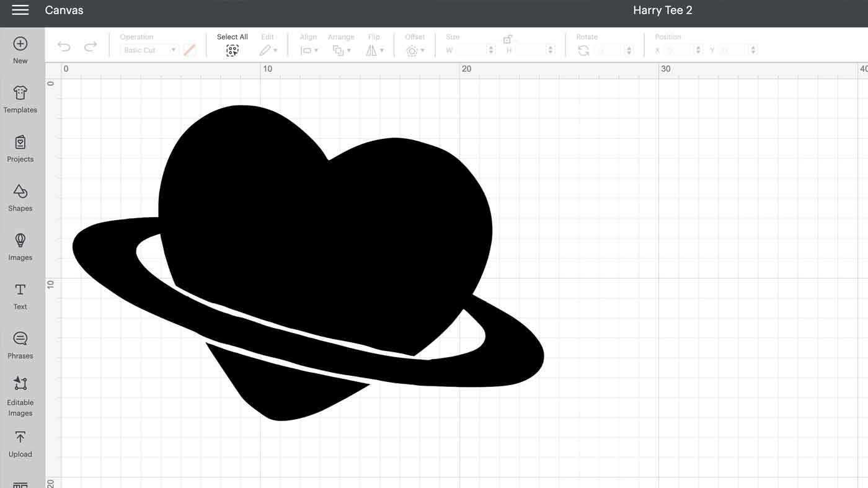868x488 pixels.
Task: Click the Canvas title text
Action: point(64,10)
